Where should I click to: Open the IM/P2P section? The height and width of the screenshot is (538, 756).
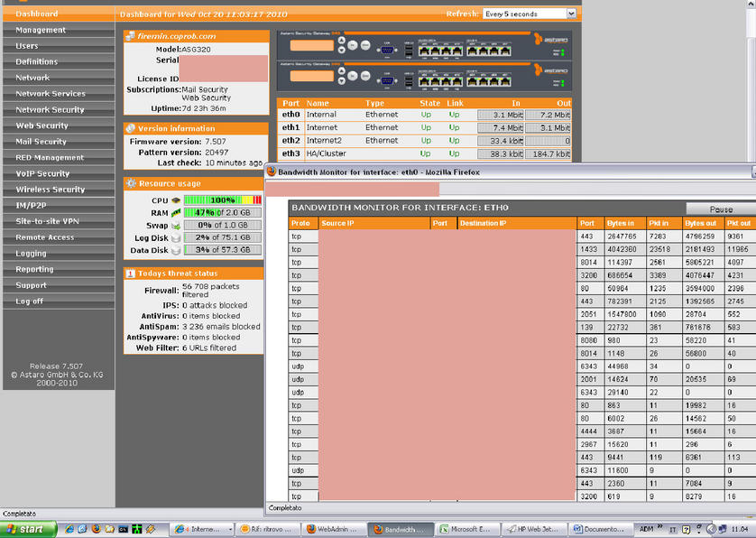point(59,205)
